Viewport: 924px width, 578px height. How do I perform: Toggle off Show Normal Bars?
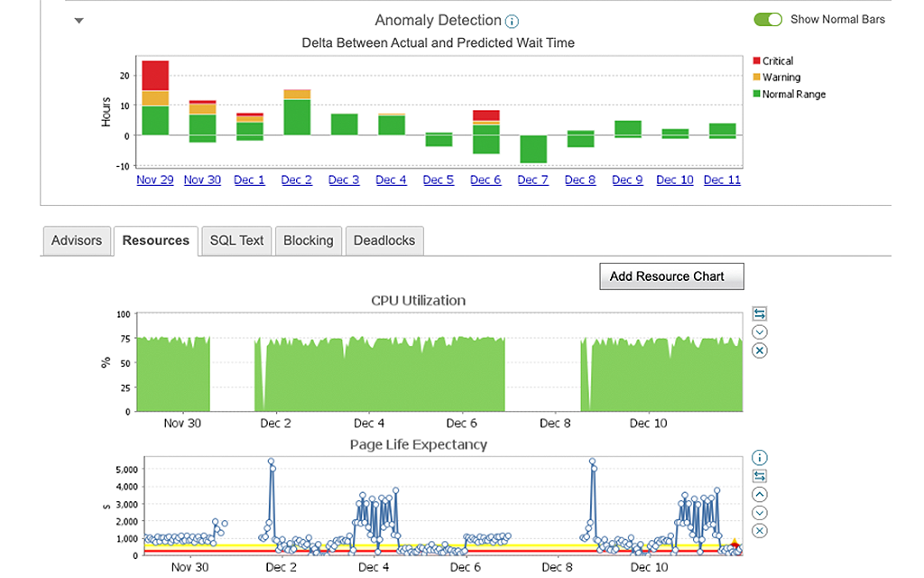tap(768, 18)
